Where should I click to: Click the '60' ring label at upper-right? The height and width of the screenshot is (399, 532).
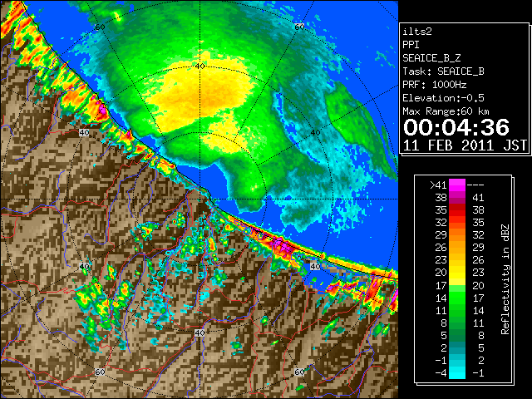(x=299, y=27)
